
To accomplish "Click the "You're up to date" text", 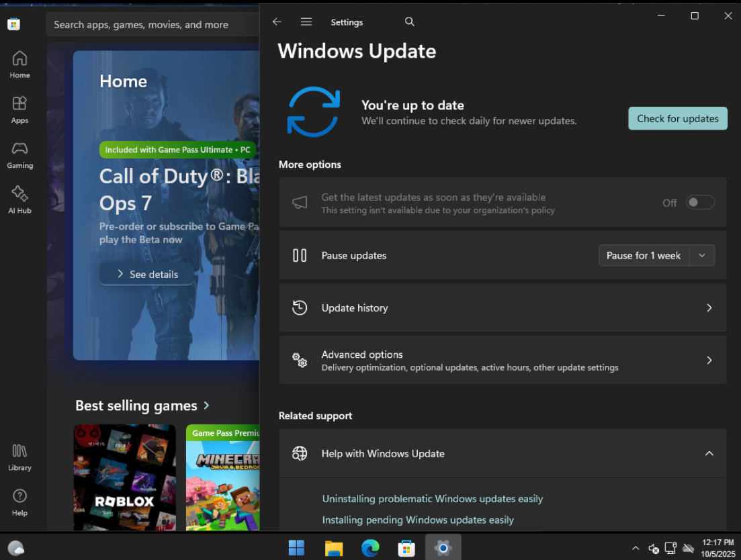I will pyautogui.click(x=412, y=105).
